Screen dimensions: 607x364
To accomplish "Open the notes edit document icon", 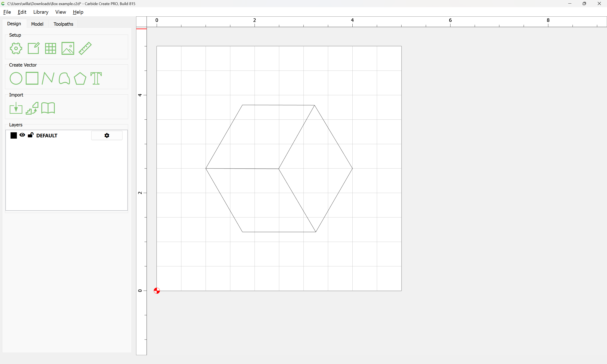I will [x=33, y=48].
